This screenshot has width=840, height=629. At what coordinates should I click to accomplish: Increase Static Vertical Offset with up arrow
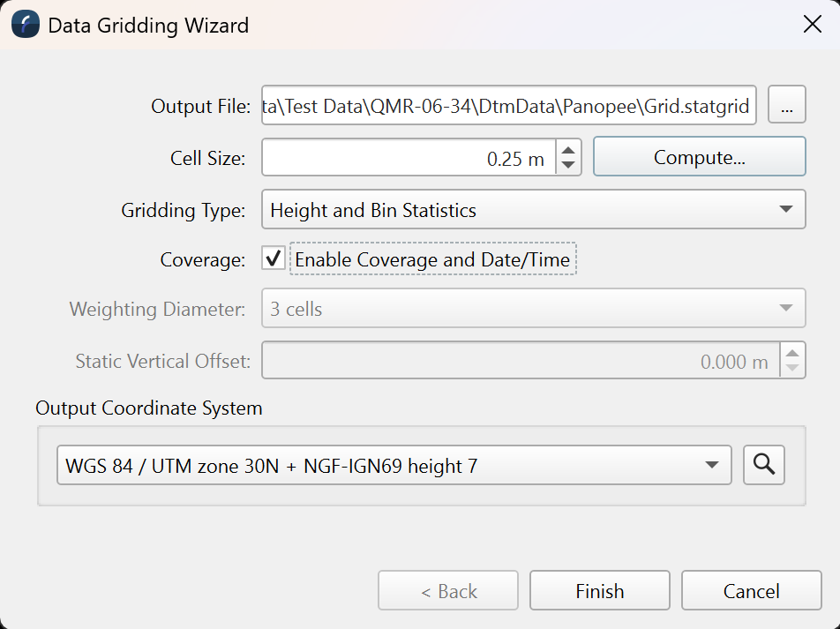(x=792, y=353)
